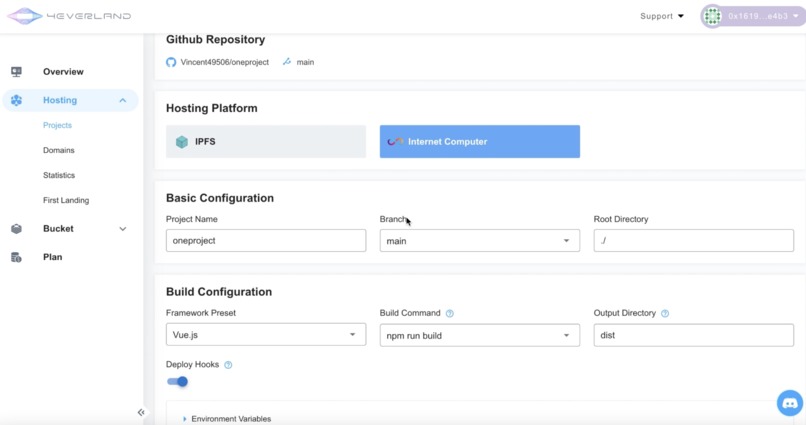Screen dimensions: 806x425
Task: Click the Output Directory help icon
Action: click(x=665, y=314)
